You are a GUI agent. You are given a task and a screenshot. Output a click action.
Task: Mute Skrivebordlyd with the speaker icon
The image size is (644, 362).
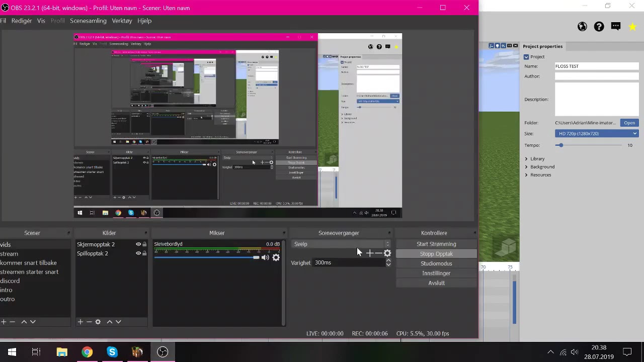click(x=265, y=257)
